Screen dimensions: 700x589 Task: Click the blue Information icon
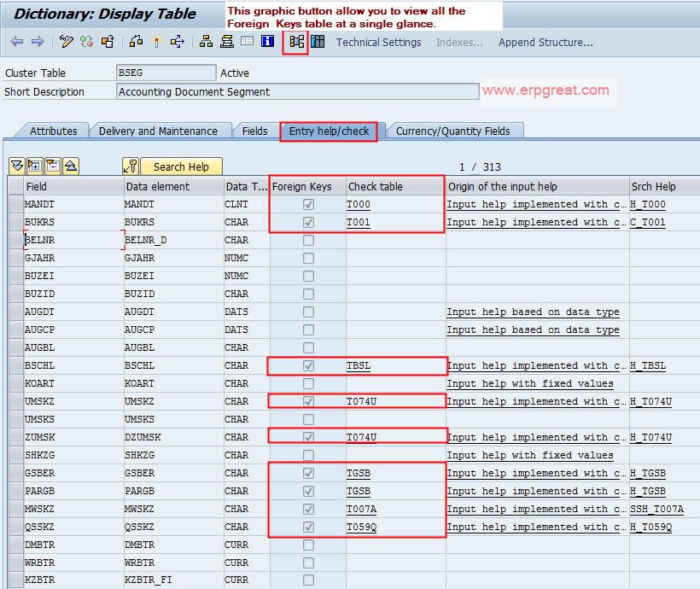tap(266, 43)
